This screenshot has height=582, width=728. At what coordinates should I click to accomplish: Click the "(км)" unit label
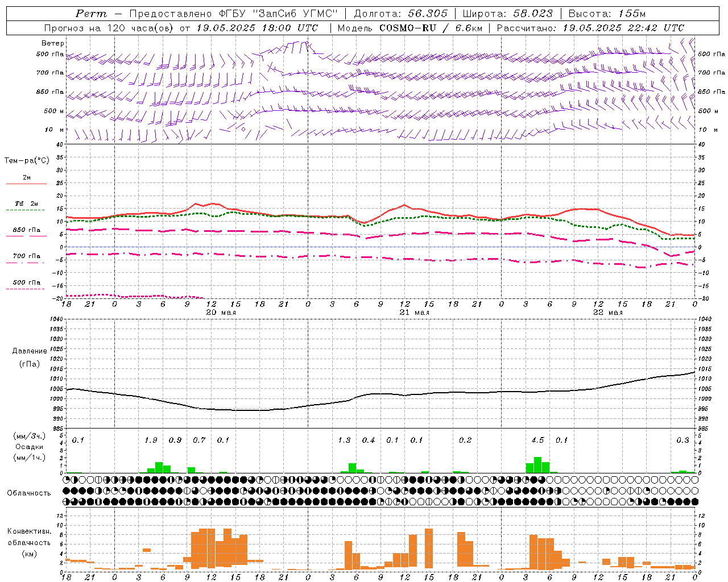[x=29, y=554]
